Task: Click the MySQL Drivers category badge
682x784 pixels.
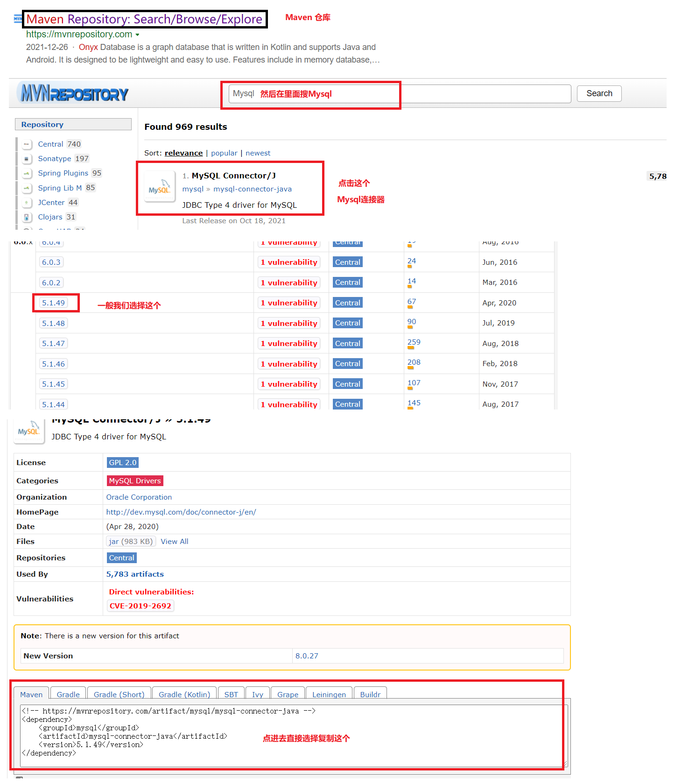Action: pos(135,481)
